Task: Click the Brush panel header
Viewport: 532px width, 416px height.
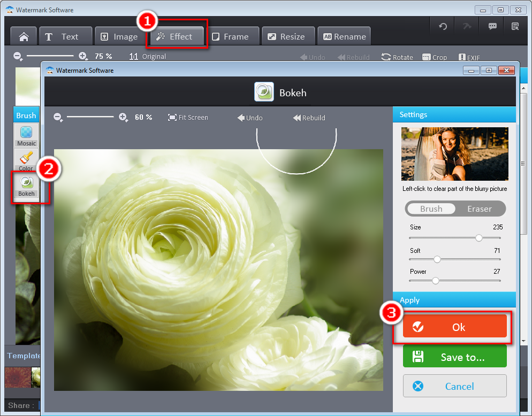Action: [x=26, y=115]
